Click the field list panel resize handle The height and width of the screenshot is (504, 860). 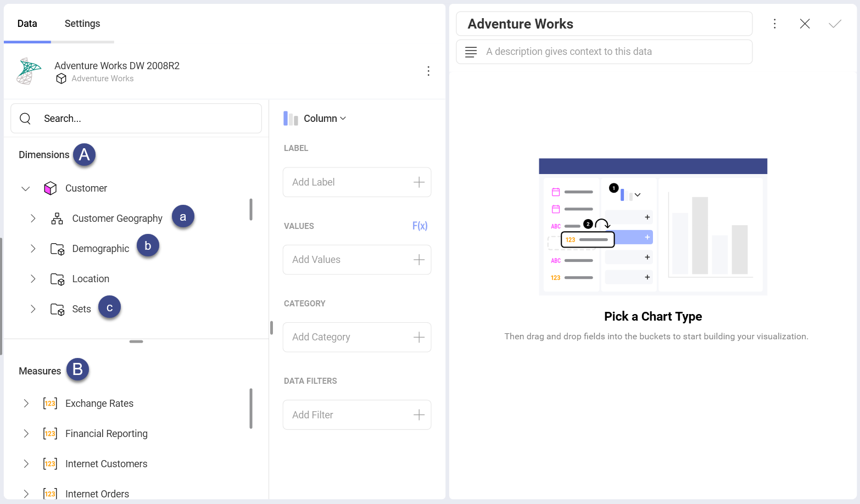pos(271,328)
